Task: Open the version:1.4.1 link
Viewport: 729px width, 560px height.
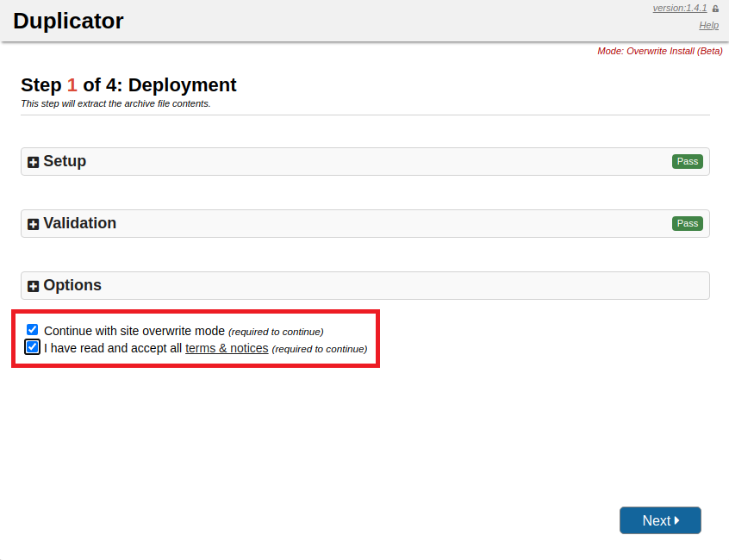Action: [679, 8]
